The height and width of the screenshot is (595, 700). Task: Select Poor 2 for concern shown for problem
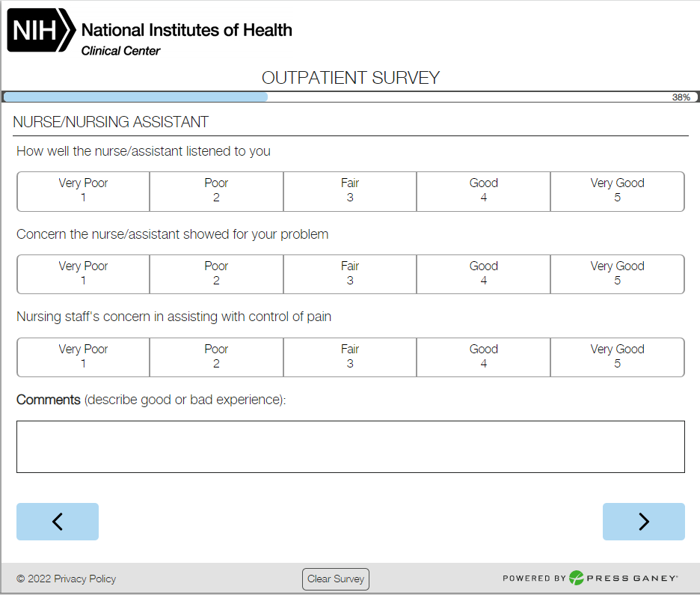(216, 274)
